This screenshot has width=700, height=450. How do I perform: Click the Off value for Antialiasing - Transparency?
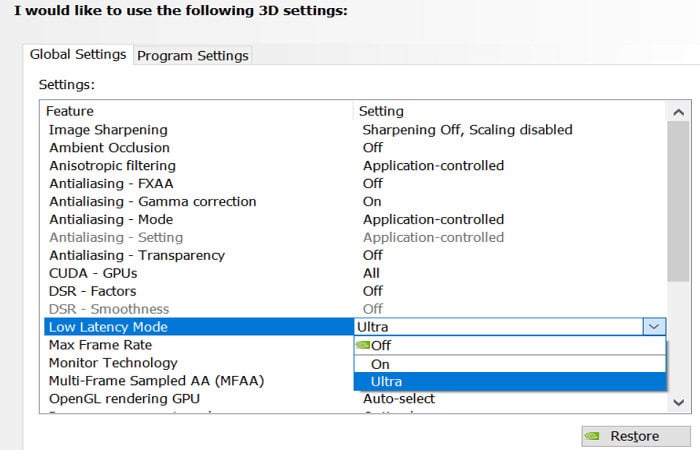(373, 255)
